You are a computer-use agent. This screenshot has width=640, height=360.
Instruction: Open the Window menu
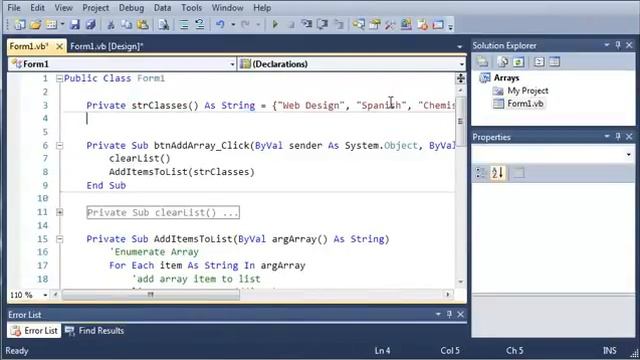(x=227, y=8)
